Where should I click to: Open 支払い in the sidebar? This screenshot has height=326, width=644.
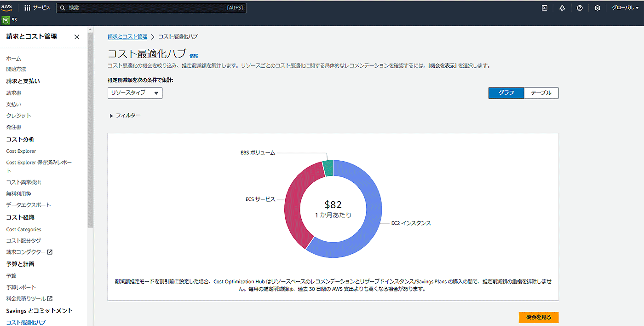13,105
